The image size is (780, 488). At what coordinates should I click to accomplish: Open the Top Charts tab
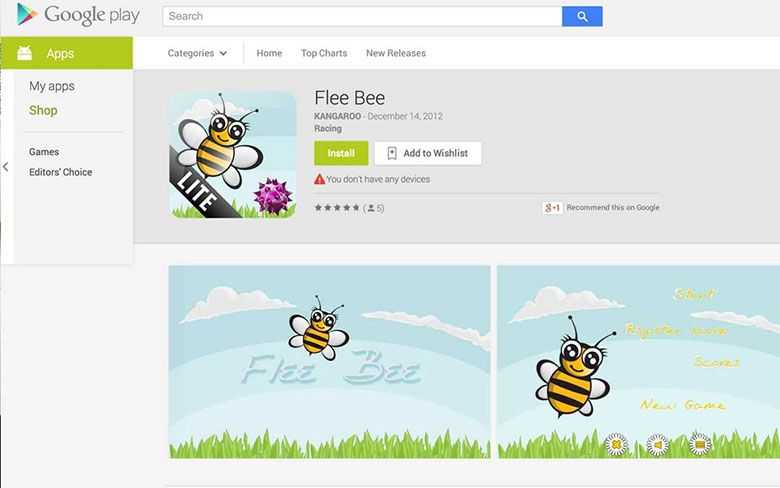tap(324, 53)
